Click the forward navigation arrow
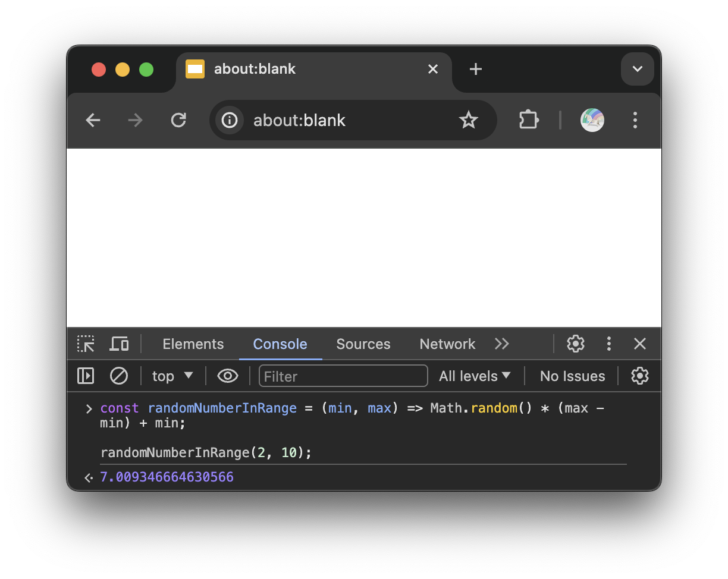Screen dimensions: 728x579 pos(136,121)
